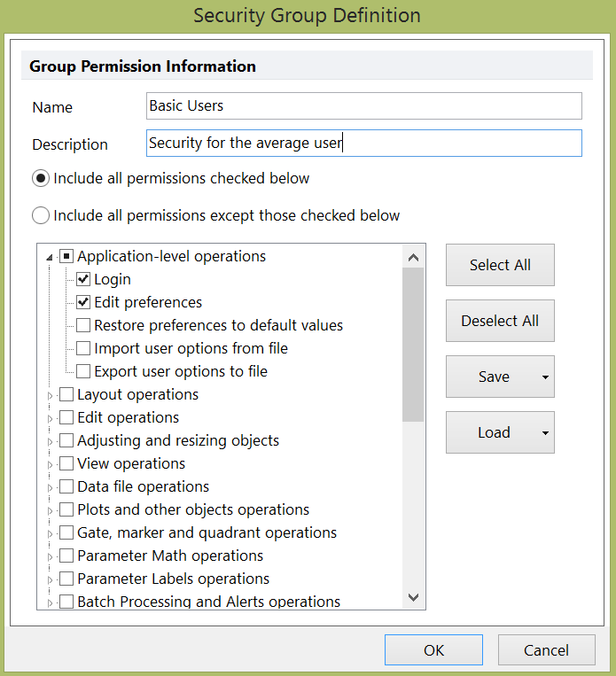Uncheck the Login permission checkbox

[83, 279]
